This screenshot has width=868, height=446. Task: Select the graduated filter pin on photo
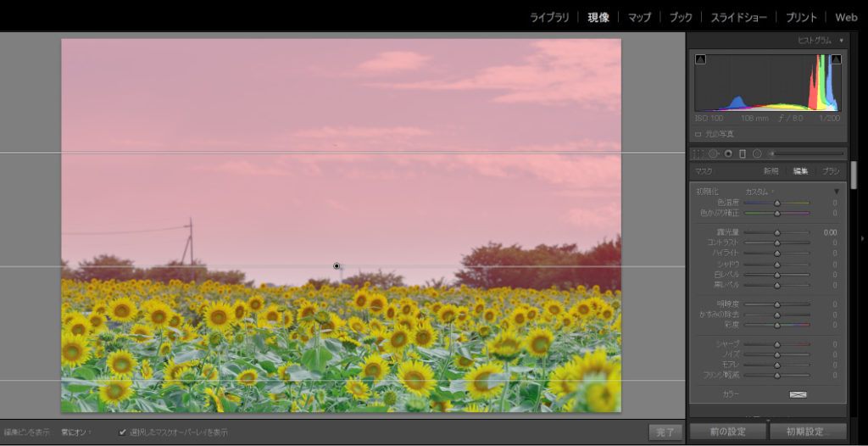337,266
